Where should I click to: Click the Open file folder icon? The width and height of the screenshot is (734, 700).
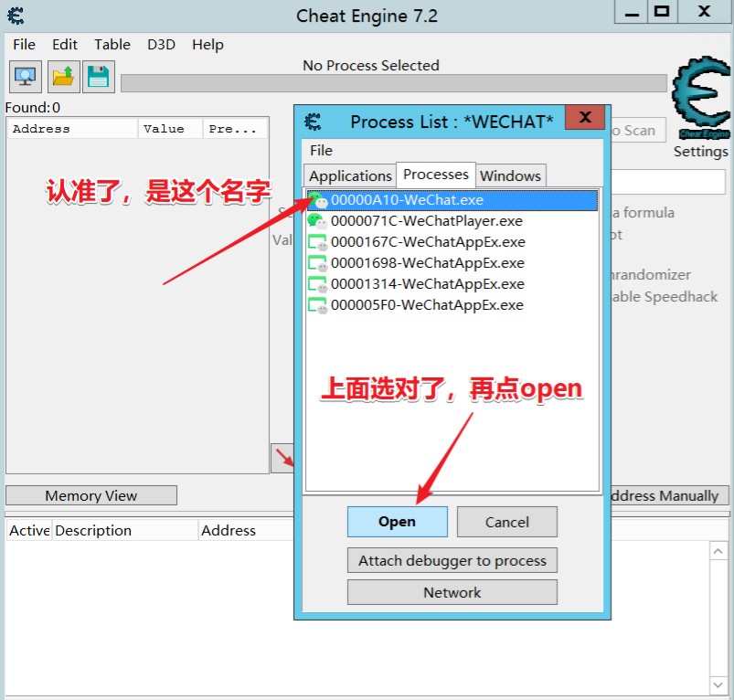(x=62, y=77)
